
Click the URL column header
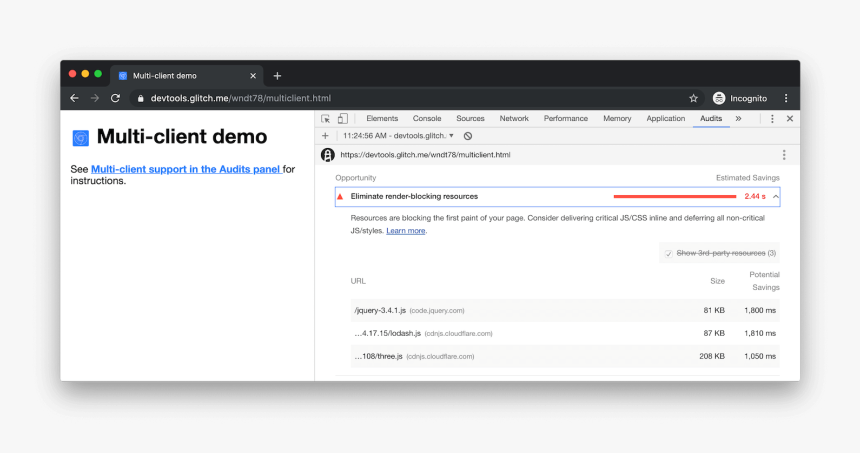[358, 281]
